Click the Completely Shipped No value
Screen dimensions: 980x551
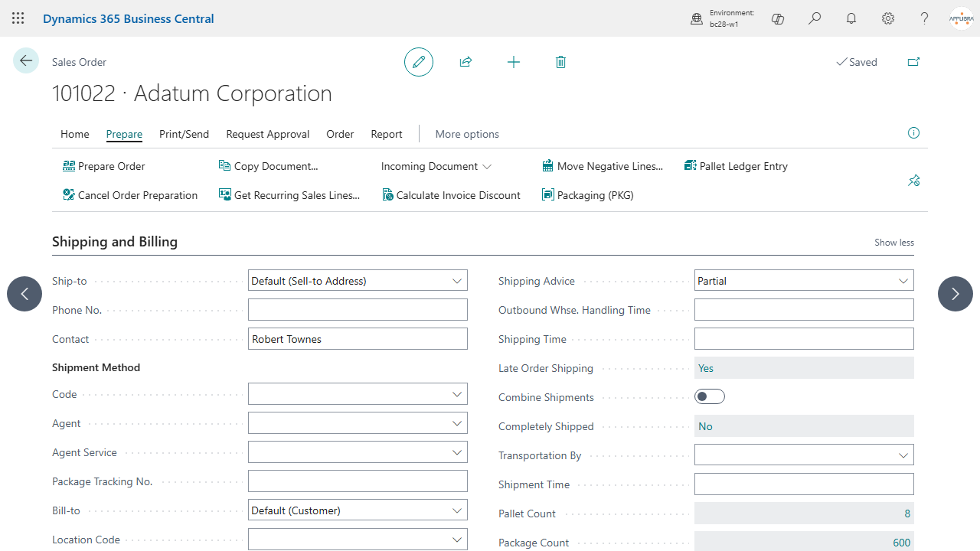804,426
